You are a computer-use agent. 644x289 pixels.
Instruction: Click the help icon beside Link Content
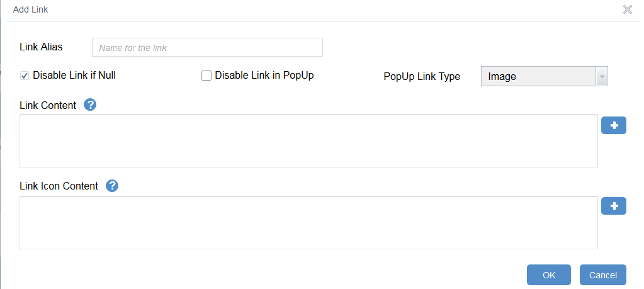[90, 105]
